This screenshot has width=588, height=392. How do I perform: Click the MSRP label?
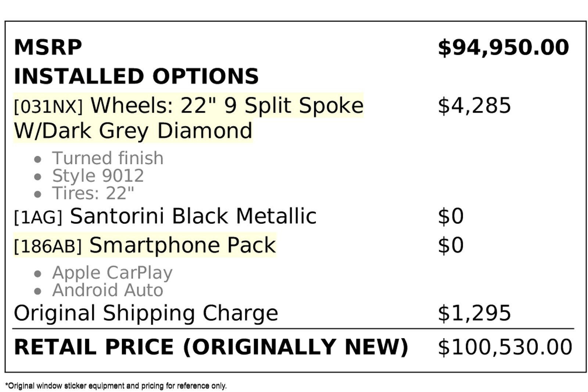(48, 48)
